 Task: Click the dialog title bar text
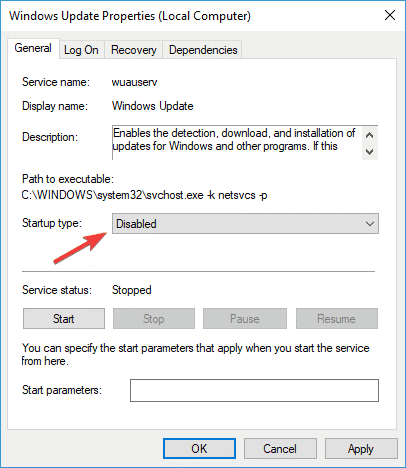(x=130, y=16)
